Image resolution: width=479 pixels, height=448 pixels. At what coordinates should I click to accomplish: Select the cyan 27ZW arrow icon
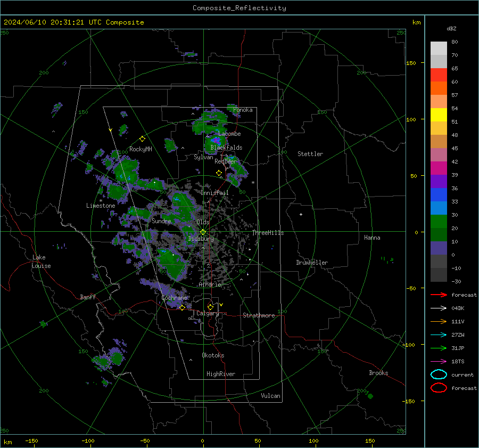coord(439,335)
